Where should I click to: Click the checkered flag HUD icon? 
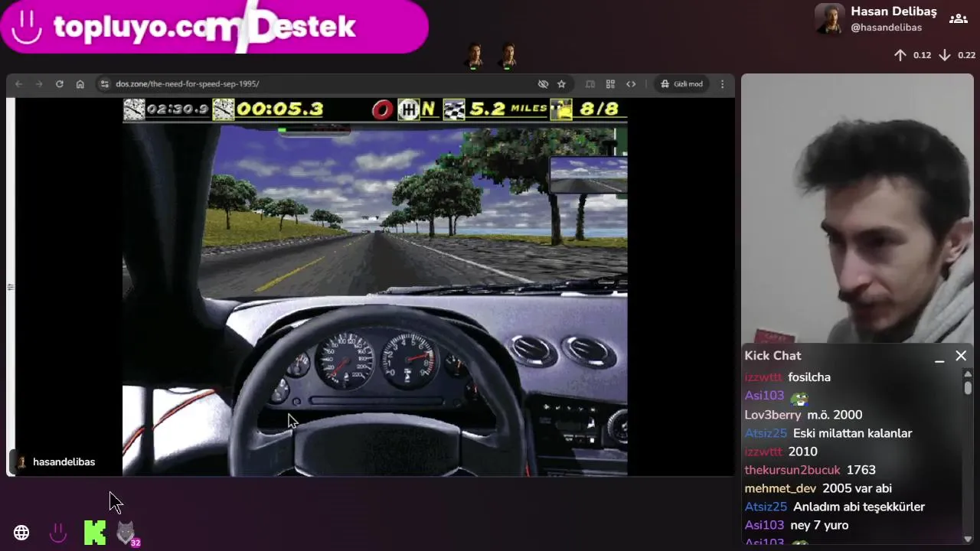(x=454, y=109)
